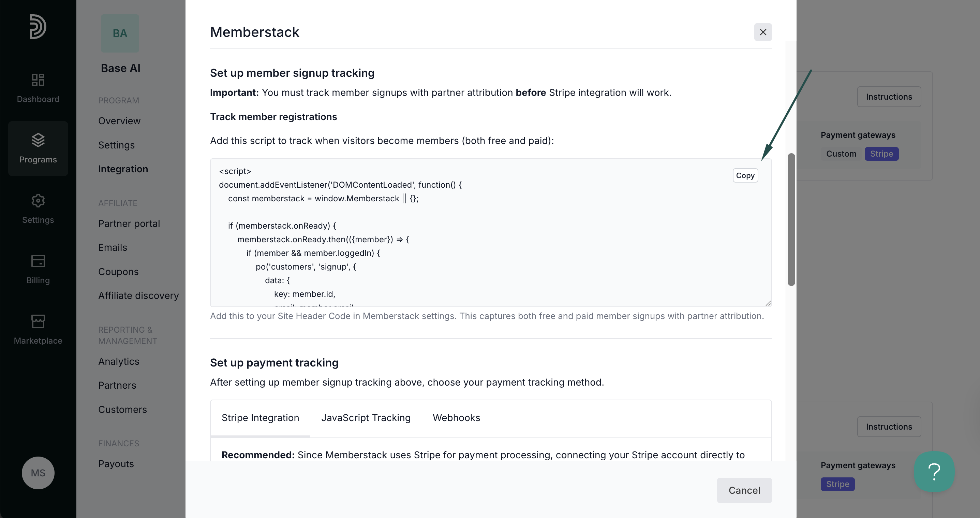Image resolution: width=980 pixels, height=518 pixels.
Task: Open the Partner portal menu item
Action: click(x=129, y=224)
